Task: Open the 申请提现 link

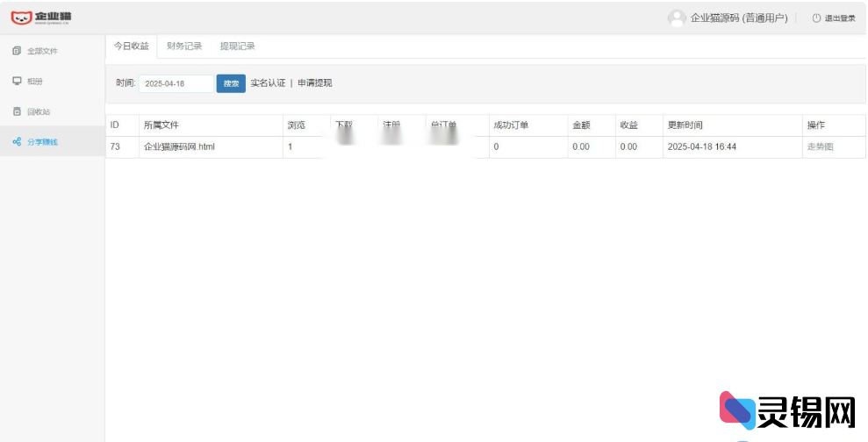Action: click(x=315, y=83)
